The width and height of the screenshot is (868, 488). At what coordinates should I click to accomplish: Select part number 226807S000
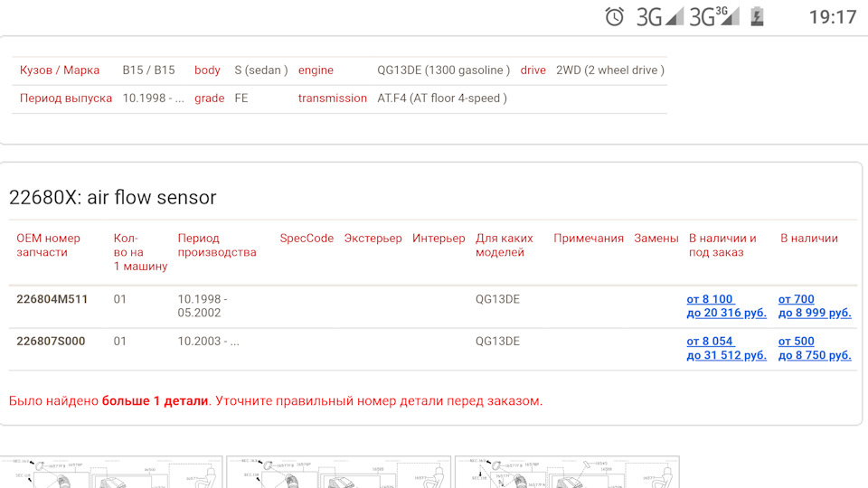(51, 342)
